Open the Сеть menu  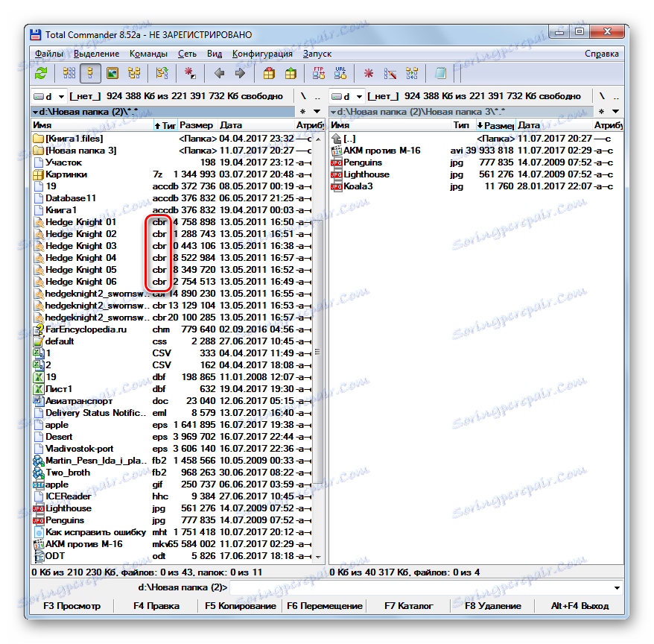187,54
